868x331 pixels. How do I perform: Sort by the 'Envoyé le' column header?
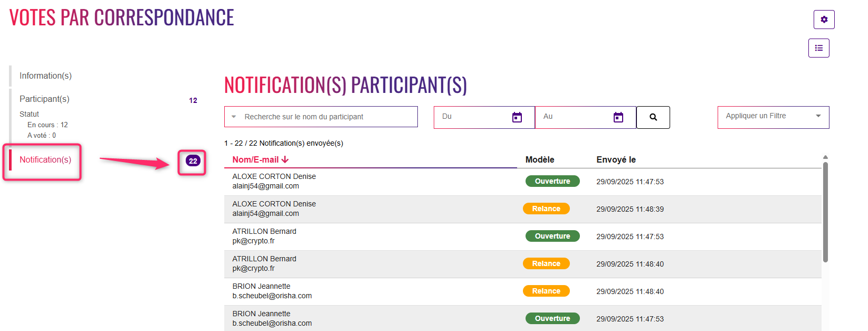pyautogui.click(x=616, y=159)
